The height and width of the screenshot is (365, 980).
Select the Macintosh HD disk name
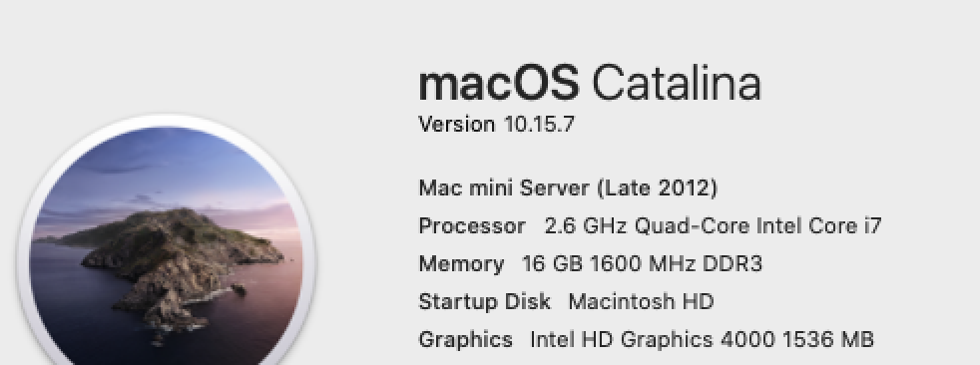click(x=641, y=301)
